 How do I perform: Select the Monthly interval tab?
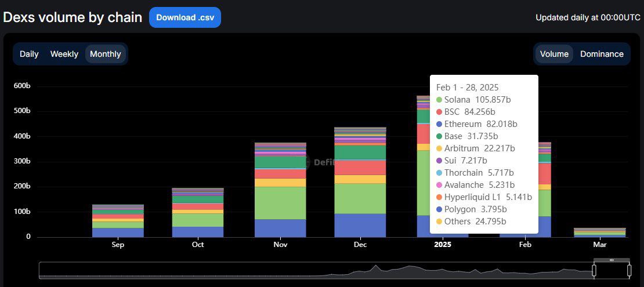(x=106, y=54)
